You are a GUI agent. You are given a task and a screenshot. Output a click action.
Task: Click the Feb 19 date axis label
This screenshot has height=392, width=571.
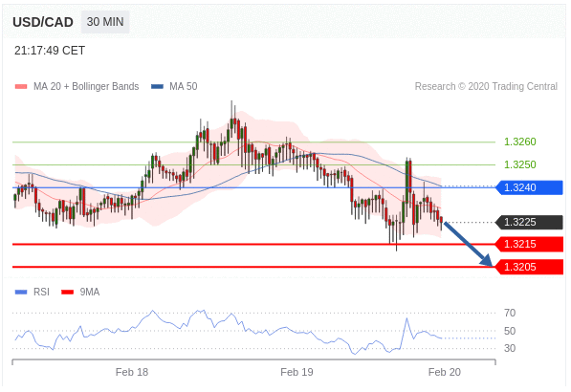(x=296, y=372)
